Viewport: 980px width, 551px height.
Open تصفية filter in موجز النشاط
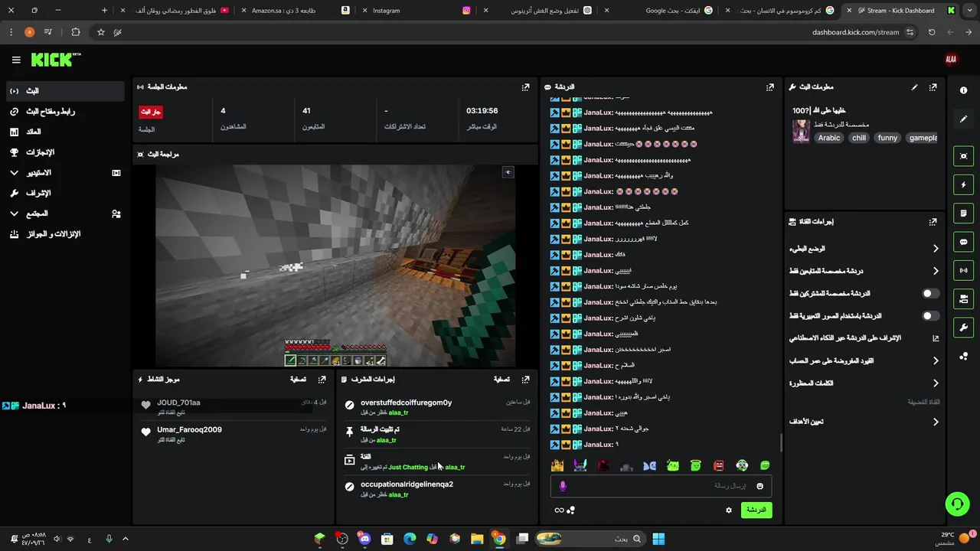[x=298, y=379]
